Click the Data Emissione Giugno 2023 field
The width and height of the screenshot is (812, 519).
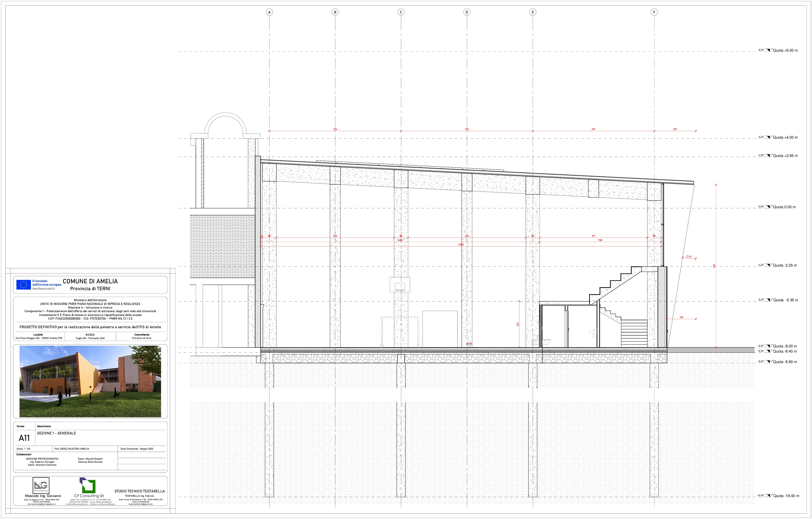(137, 449)
